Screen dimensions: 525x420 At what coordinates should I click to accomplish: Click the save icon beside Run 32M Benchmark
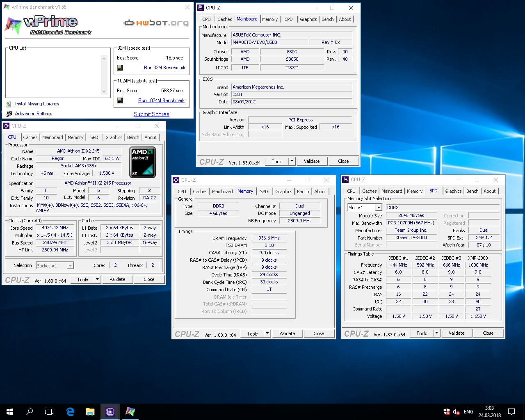point(120,68)
